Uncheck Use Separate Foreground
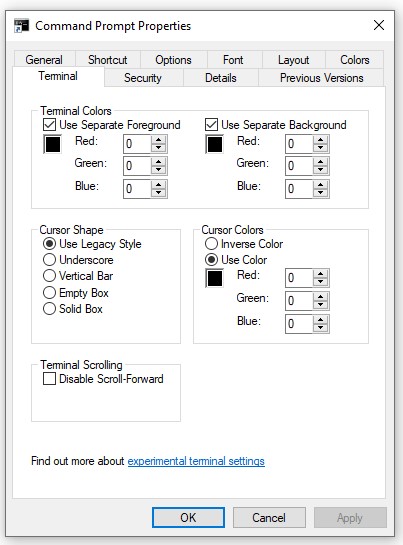 click(49, 124)
